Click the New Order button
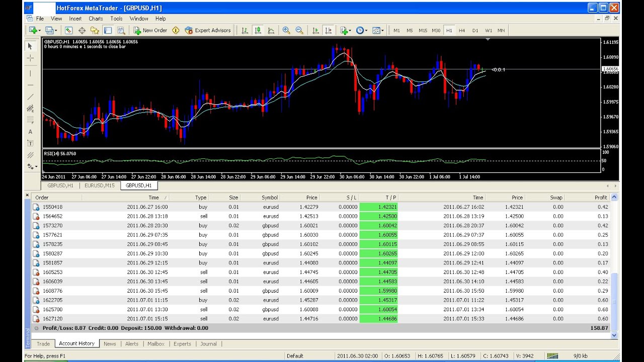This screenshot has height=362, width=644. (x=150, y=30)
